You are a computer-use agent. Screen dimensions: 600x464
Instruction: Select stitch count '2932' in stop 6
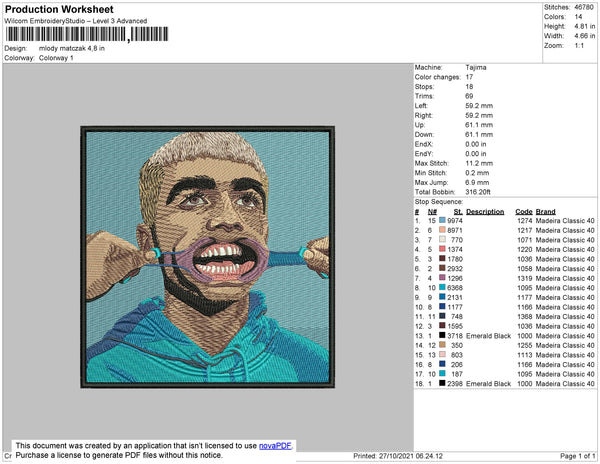point(455,269)
